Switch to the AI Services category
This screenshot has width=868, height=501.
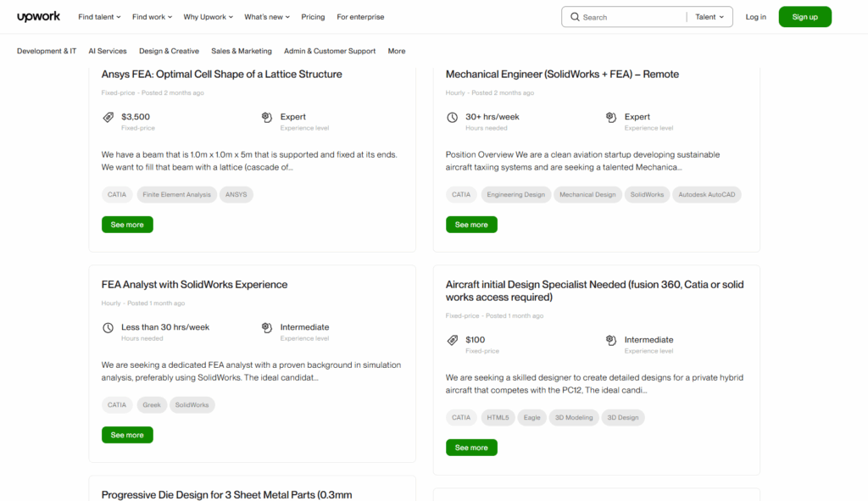coord(107,51)
